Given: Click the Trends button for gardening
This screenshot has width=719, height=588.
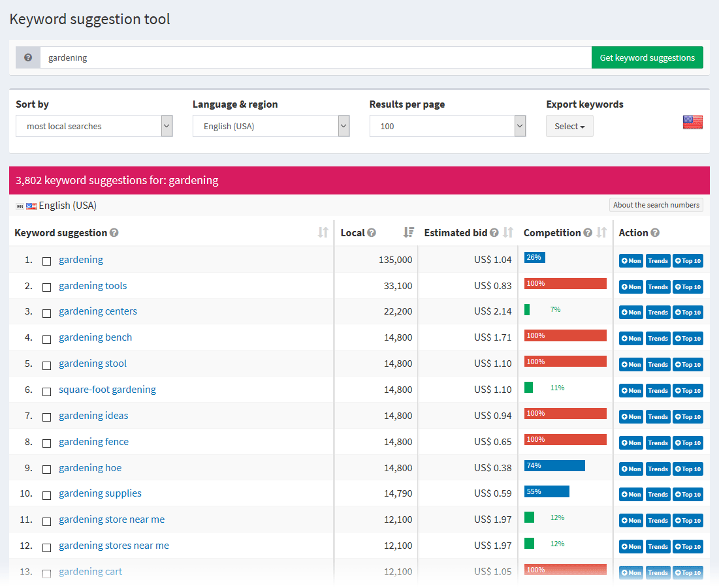Looking at the screenshot, I should [658, 260].
